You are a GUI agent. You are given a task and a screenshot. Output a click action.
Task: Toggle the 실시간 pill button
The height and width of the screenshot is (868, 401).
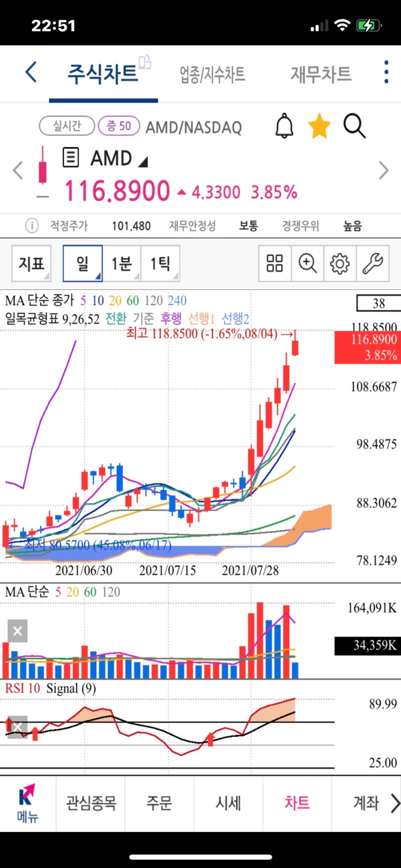[67, 126]
